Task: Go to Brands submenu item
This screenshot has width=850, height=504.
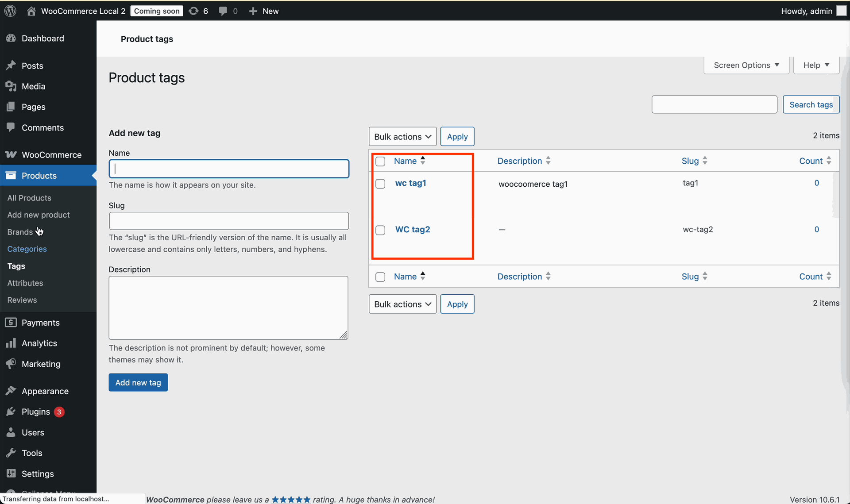Action: tap(20, 232)
